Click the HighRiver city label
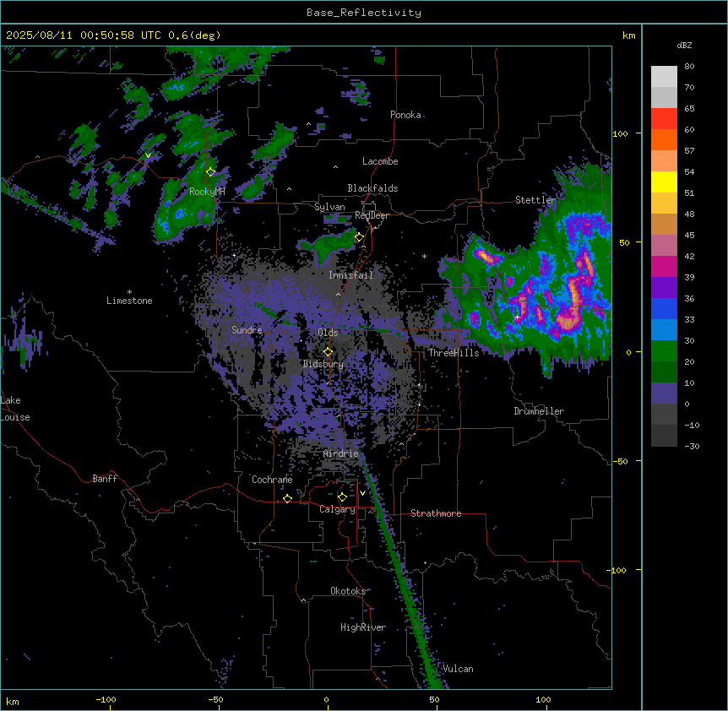 tap(363, 627)
